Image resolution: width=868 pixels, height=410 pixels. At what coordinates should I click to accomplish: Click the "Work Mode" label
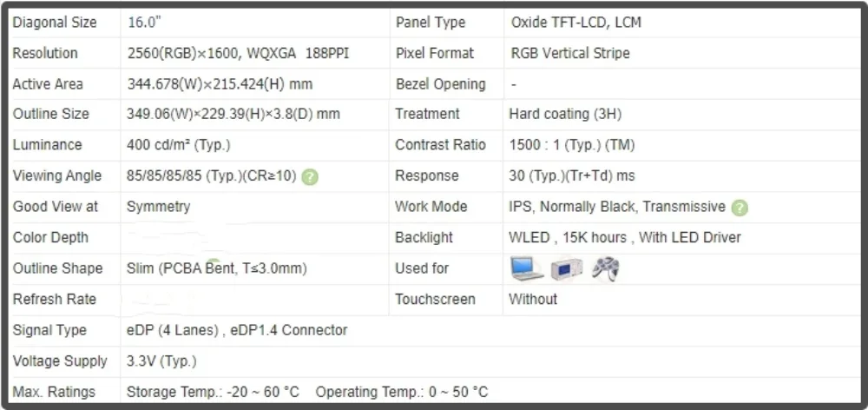pyautogui.click(x=431, y=207)
